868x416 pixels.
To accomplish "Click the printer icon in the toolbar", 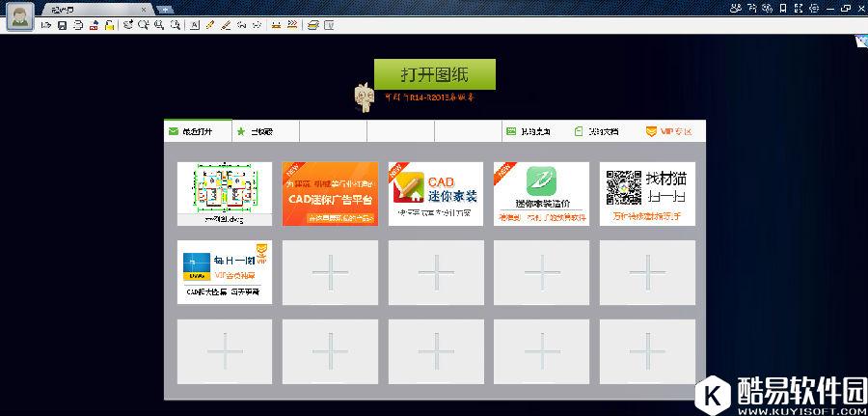I will coord(78,25).
